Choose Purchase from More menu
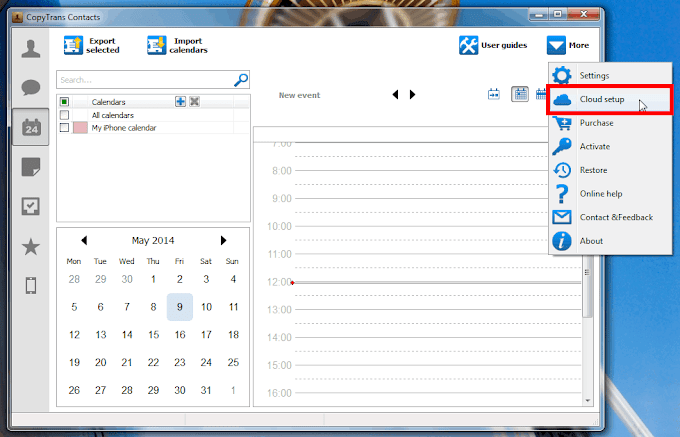Viewport: 680px width, 437px height. coord(610,123)
